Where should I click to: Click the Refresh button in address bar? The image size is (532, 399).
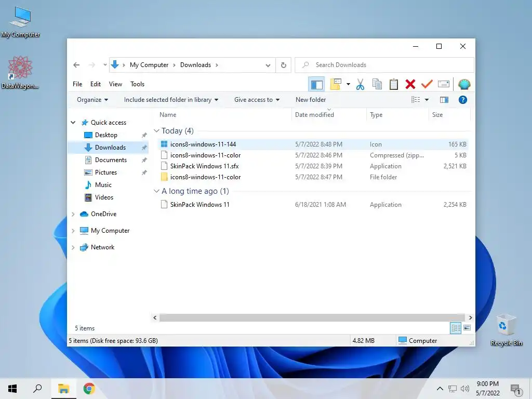(283, 65)
